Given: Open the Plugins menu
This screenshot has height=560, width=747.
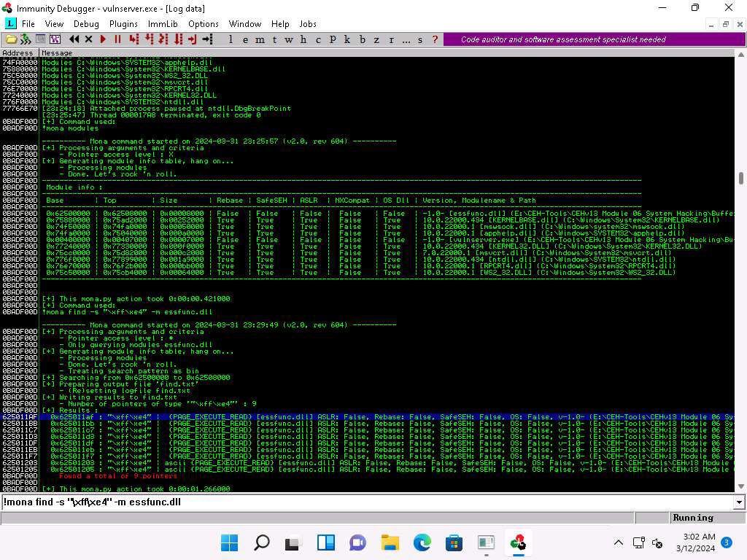Looking at the screenshot, I should click(123, 24).
